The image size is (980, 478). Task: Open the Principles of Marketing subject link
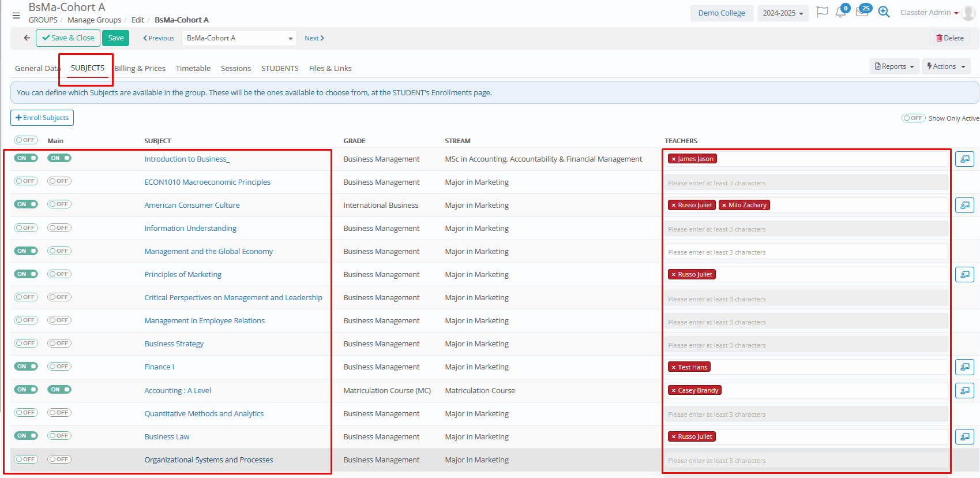(x=183, y=275)
